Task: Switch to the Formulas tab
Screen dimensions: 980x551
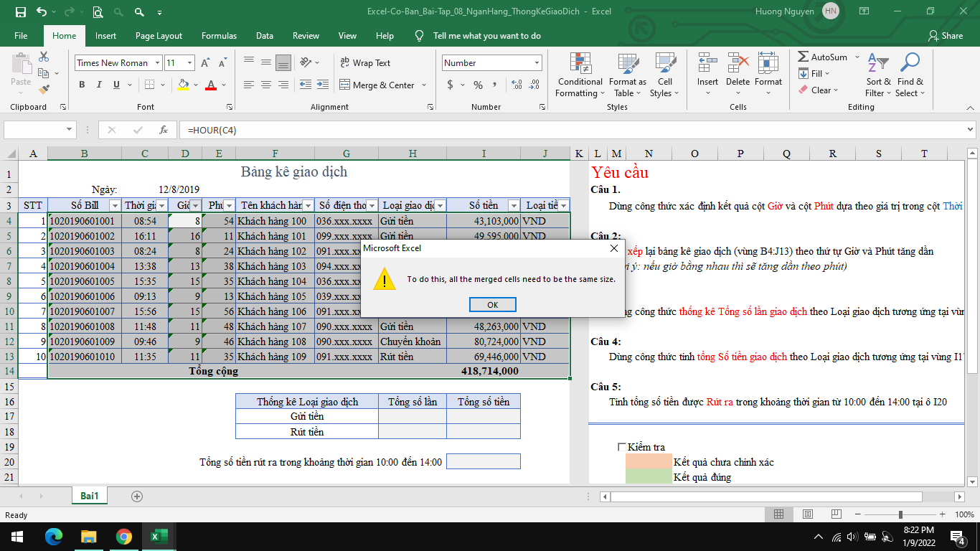Action: tap(219, 36)
